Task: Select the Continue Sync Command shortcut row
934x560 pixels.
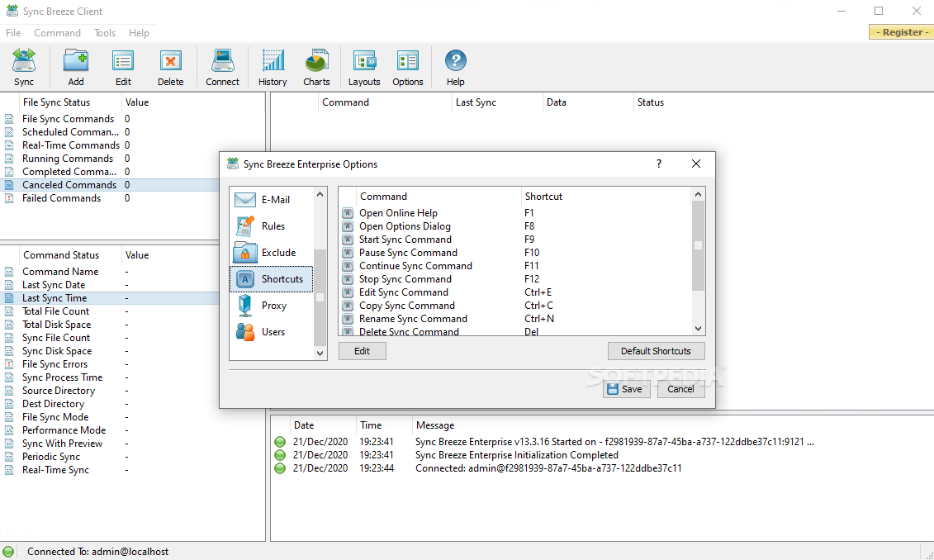Action: [514, 266]
